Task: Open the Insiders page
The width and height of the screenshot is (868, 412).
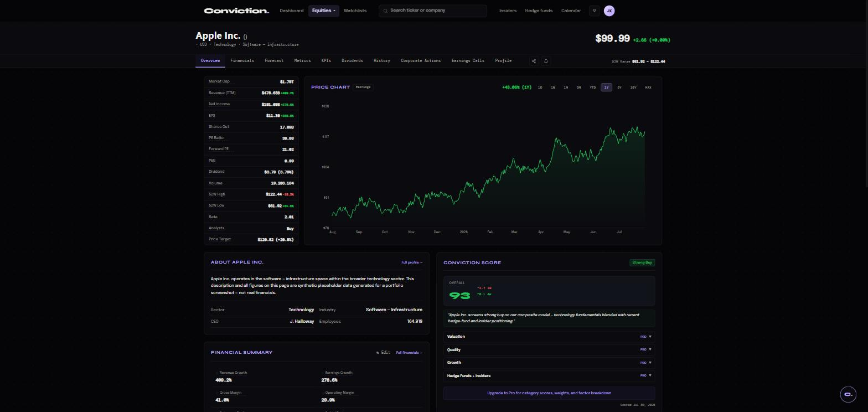Action: coord(508,11)
